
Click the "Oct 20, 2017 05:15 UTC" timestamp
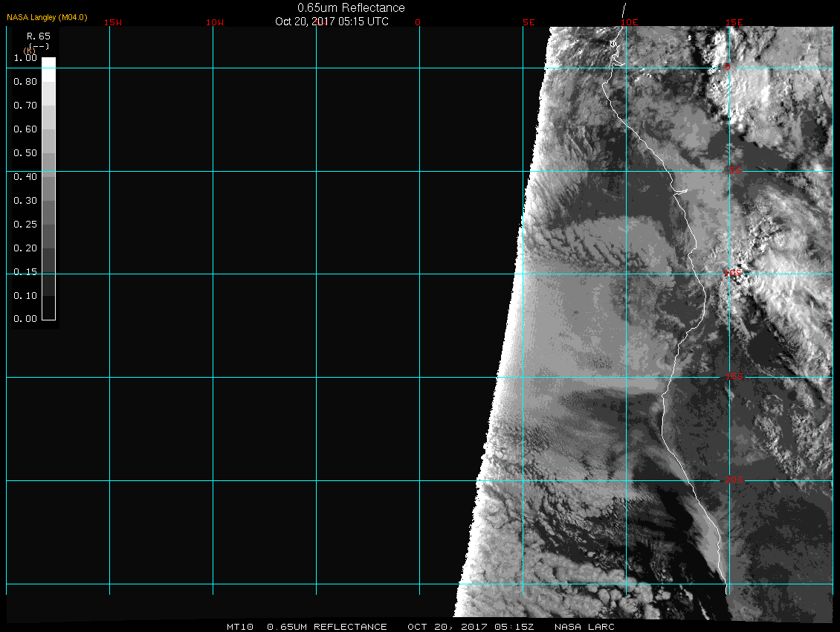coord(332,22)
